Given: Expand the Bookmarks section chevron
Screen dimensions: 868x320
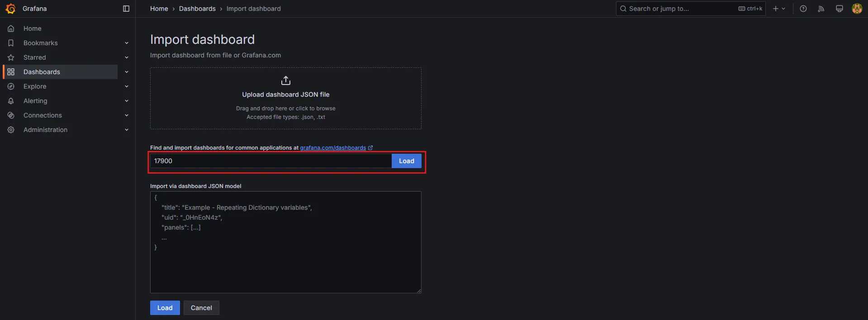Looking at the screenshot, I should click(127, 43).
